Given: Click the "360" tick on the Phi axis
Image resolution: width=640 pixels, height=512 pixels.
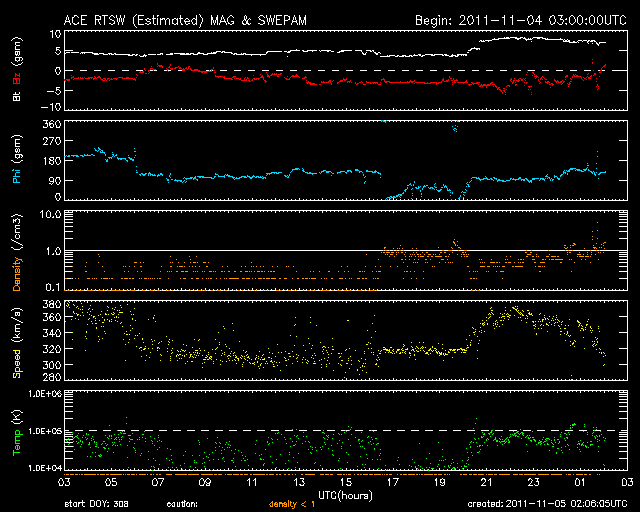Looking at the screenshot, I should click(x=52, y=124).
